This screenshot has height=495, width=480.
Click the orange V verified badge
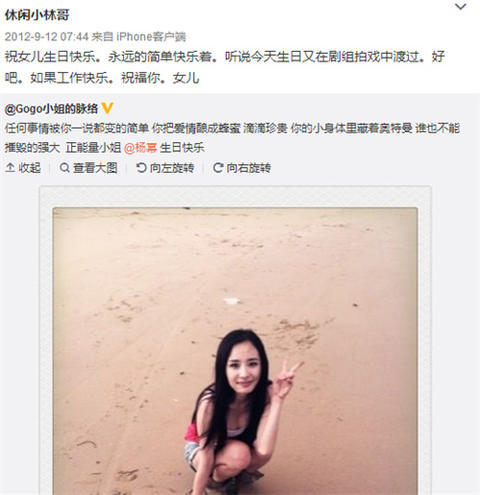tap(107, 108)
